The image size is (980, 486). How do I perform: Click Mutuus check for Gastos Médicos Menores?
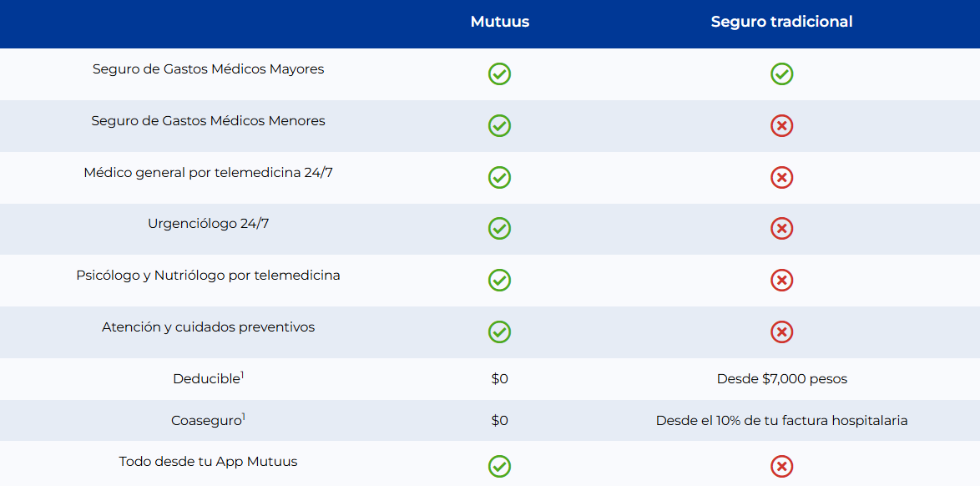point(499,125)
